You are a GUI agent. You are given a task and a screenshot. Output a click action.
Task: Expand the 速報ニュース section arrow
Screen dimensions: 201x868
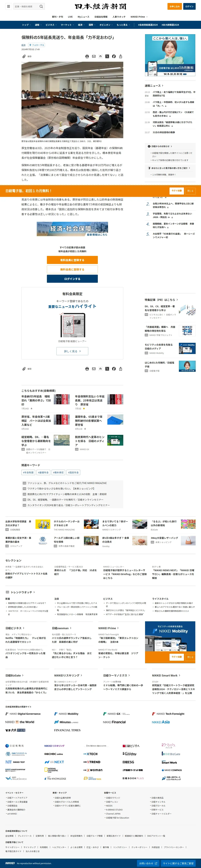[163, 86]
